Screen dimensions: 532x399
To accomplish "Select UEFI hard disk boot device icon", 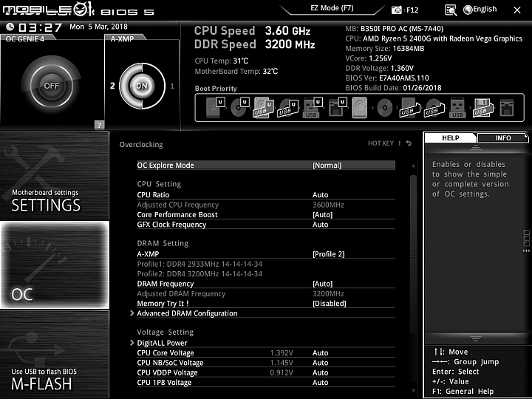I will pyautogui.click(x=215, y=107).
